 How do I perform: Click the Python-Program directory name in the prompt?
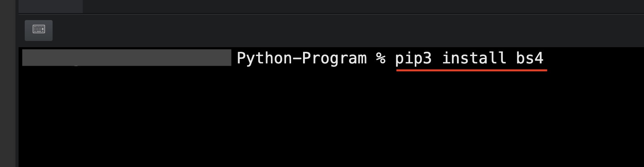click(302, 58)
